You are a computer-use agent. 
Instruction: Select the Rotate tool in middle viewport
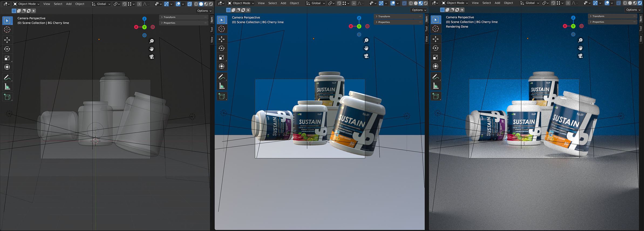point(222,48)
